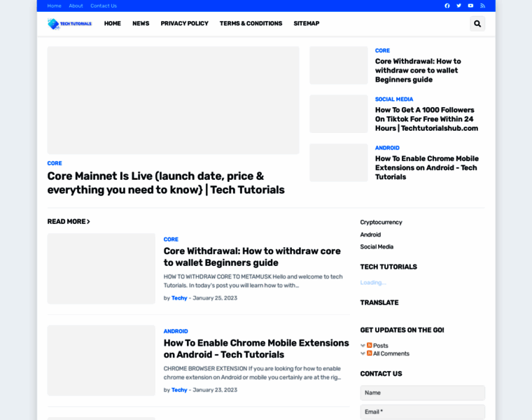Click the Email field in contact form
Image resolution: width=532 pixels, height=420 pixels.
[422, 412]
